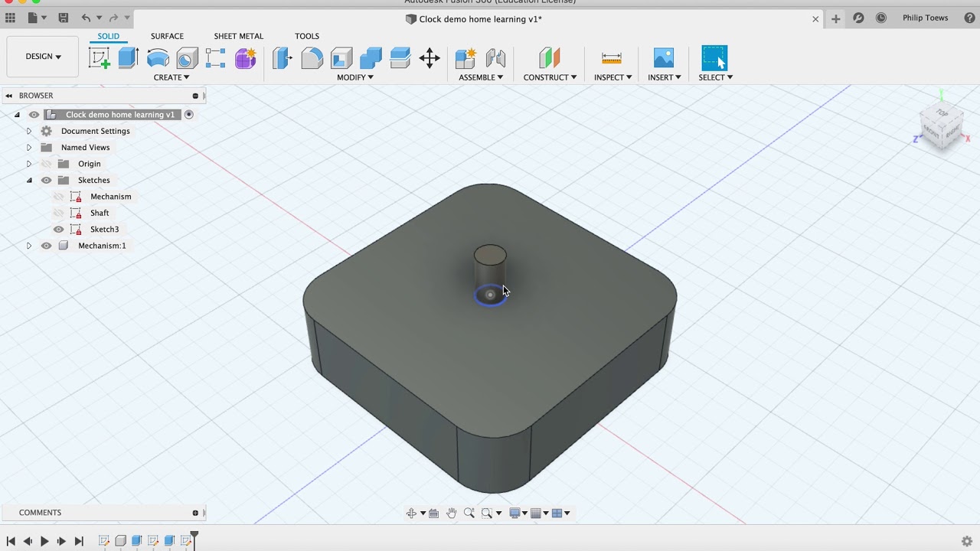Image resolution: width=980 pixels, height=551 pixels.
Task: Open the Extensions icon next to the new tab plus
Action: click(858, 18)
